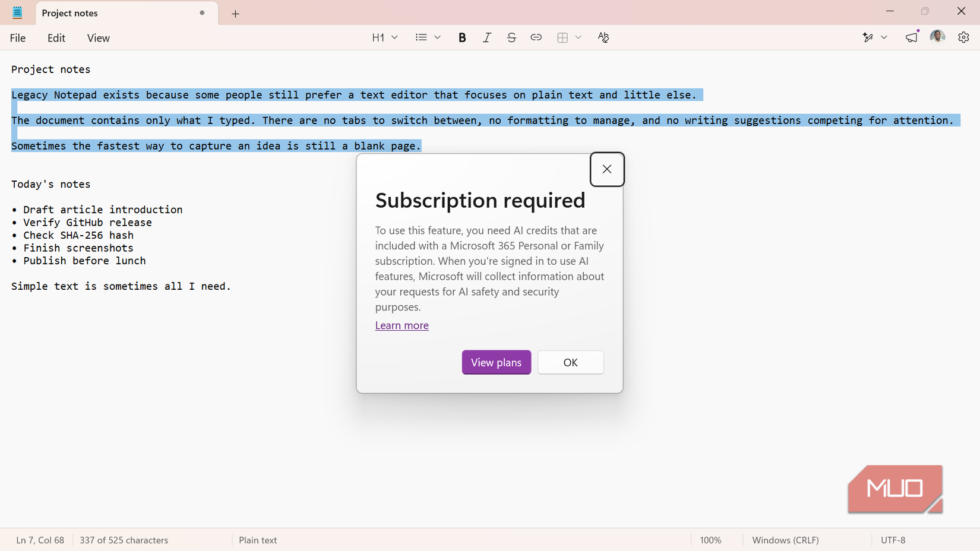Add a new tab with plus button
The image size is (980, 551).
(x=235, y=14)
